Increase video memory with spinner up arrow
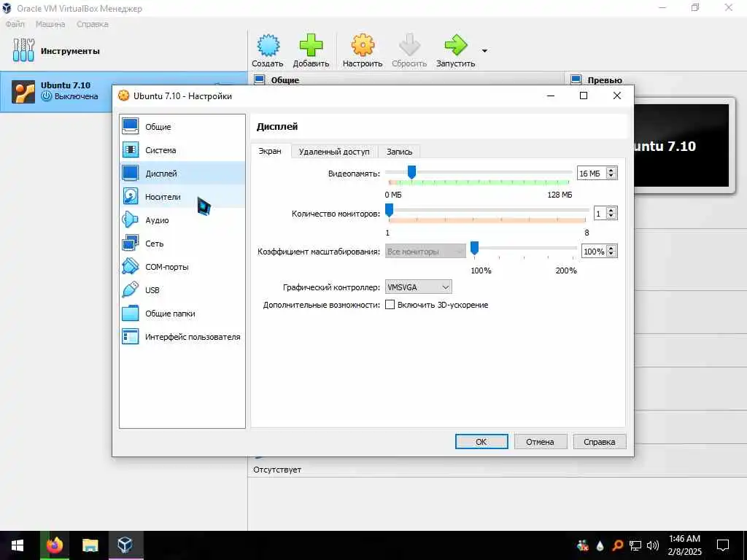 [x=611, y=170]
